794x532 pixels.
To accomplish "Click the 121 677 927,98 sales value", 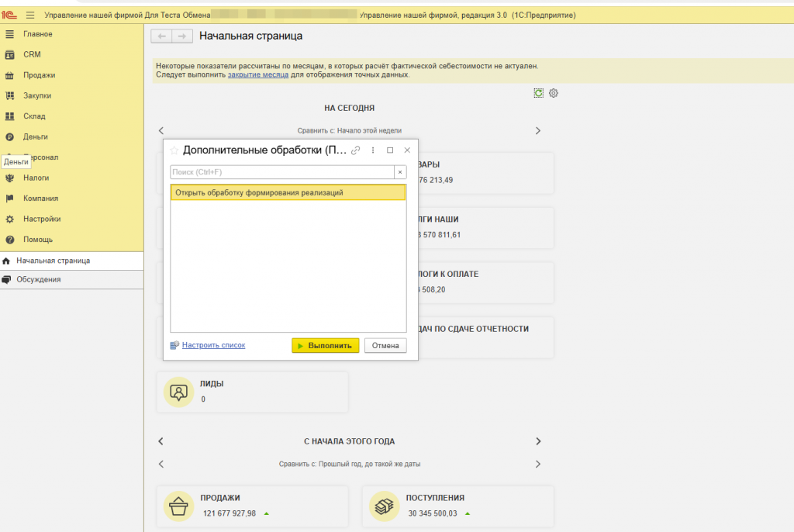I will point(230,513).
